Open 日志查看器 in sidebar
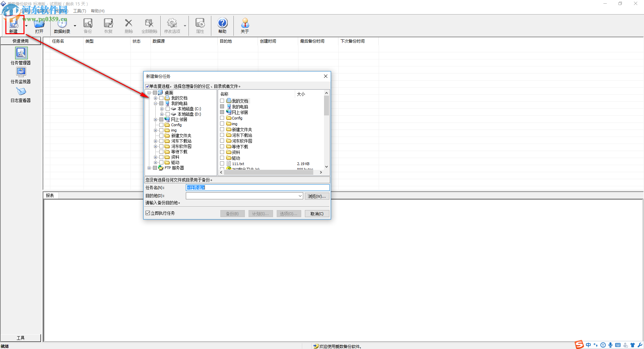 pyautogui.click(x=21, y=94)
